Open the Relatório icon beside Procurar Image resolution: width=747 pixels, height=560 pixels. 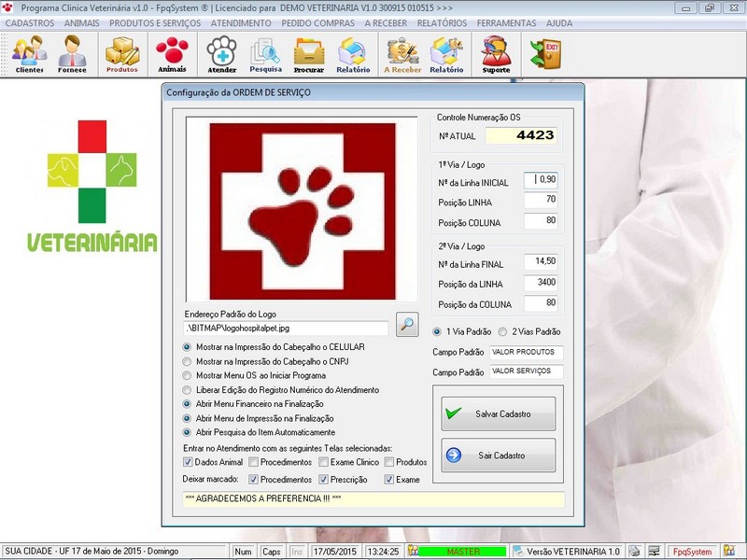tap(353, 54)
